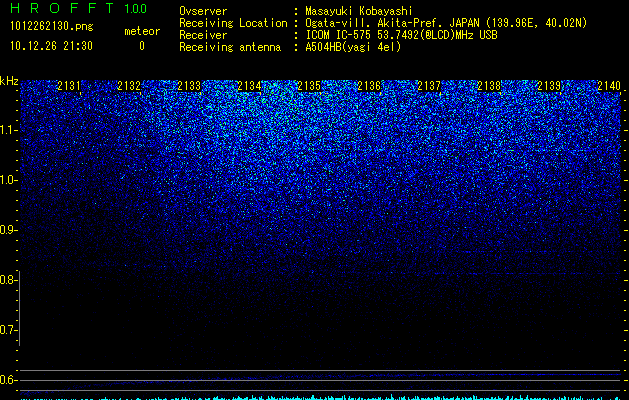Click the 0.7 kHz axis label
629x400 pixels.
(x=8, y=330)
